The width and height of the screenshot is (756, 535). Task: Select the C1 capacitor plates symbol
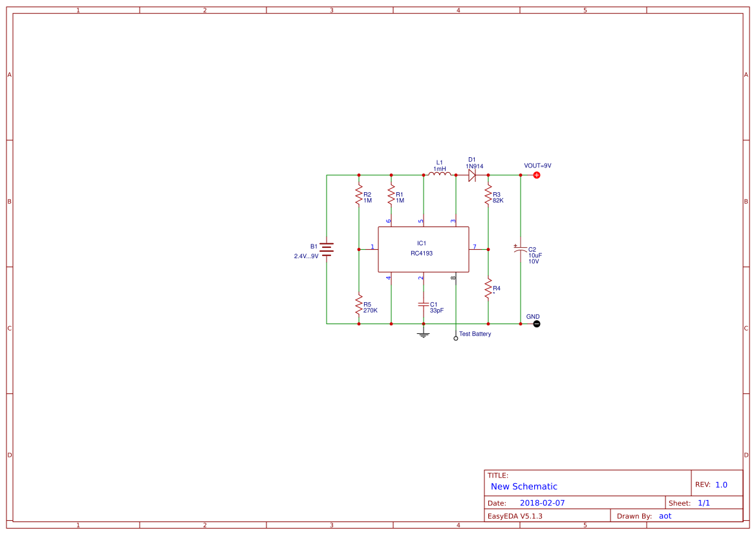tap(424, 305)
